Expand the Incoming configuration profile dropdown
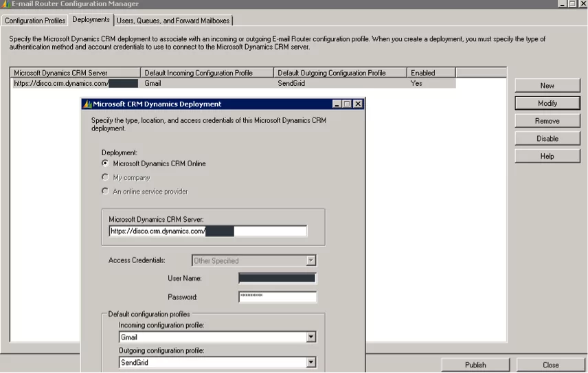 (x=311, y=337)
